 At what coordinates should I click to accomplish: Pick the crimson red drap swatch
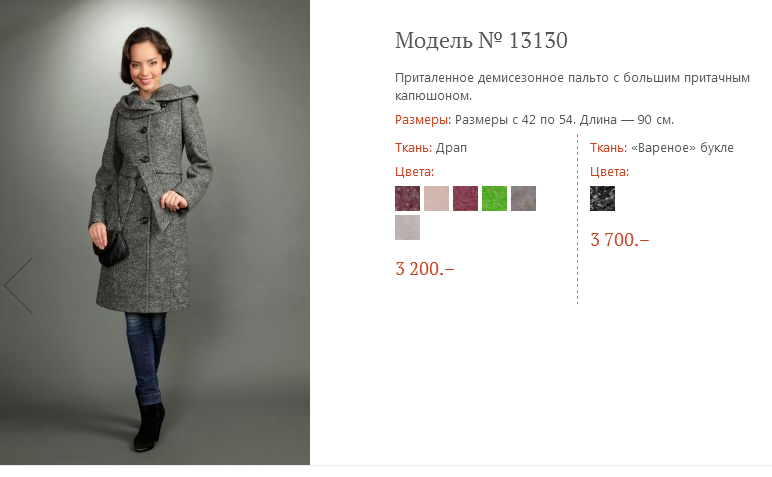[x=465, y=198]
